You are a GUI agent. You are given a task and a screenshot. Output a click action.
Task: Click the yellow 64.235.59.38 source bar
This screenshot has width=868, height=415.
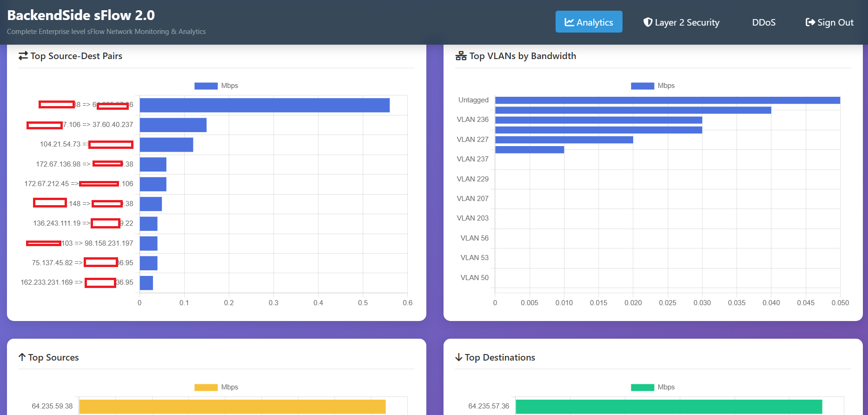(x=232, y=406)
